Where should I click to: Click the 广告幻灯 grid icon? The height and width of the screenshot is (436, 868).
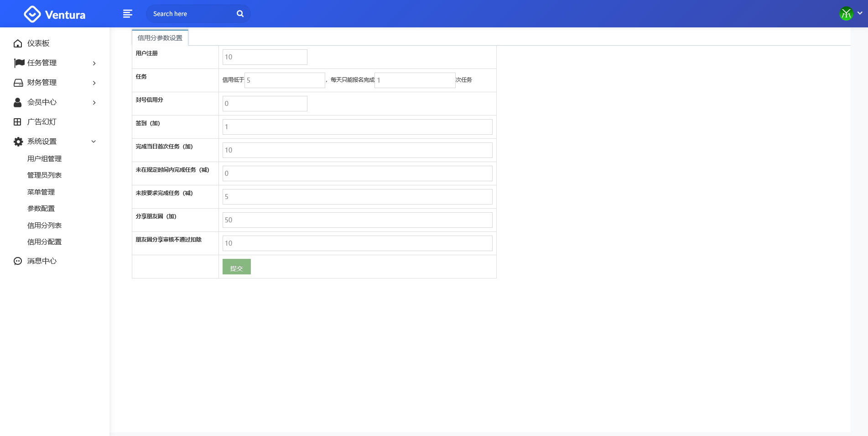18,122
